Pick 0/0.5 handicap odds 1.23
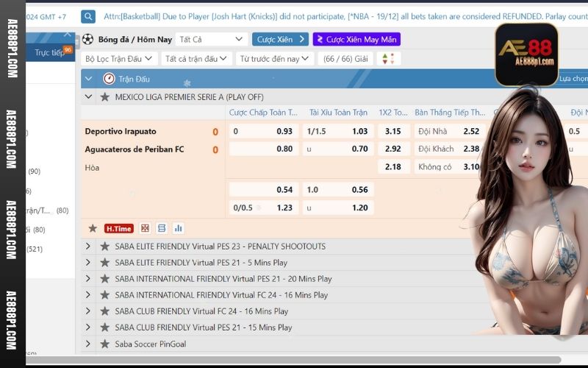 click(x=264, y=208)
